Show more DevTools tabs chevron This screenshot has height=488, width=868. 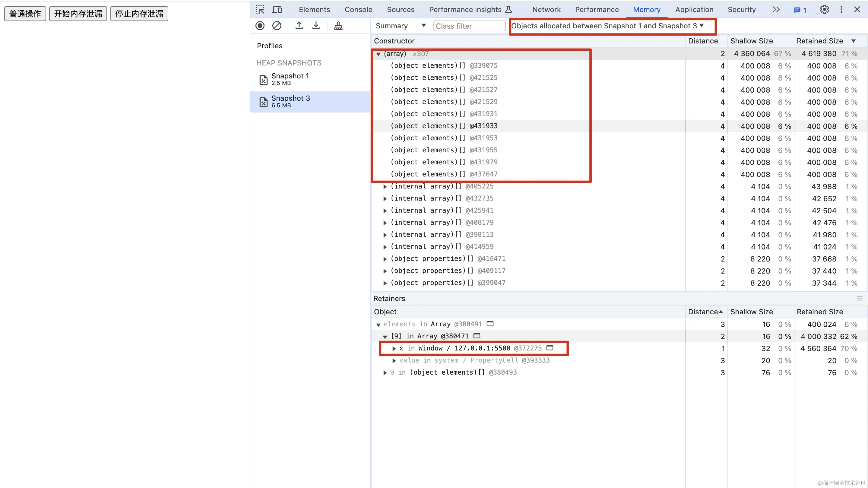(776, 9)
